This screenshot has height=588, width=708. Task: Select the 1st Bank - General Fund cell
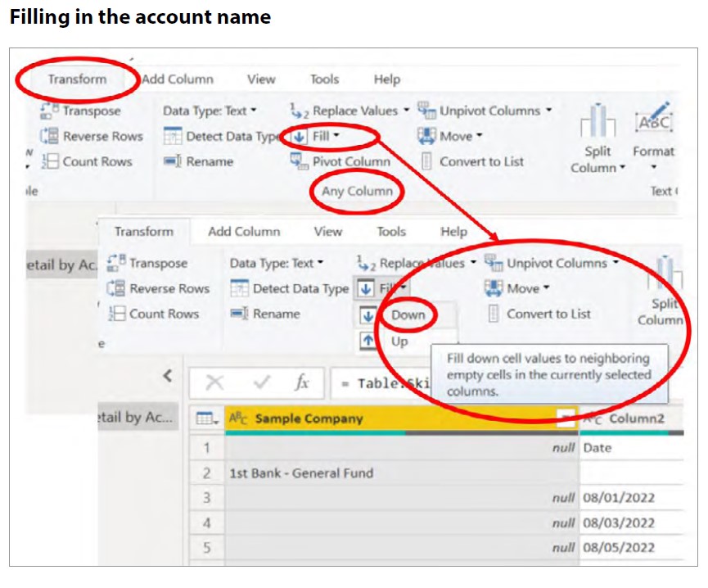pos(301,473)
